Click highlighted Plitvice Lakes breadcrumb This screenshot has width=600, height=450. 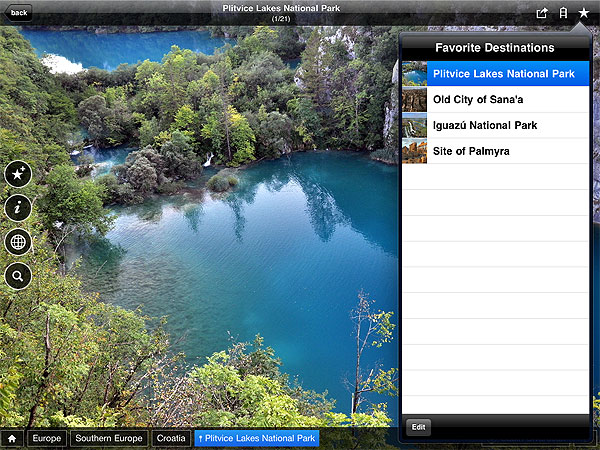[x=257, y=438]
